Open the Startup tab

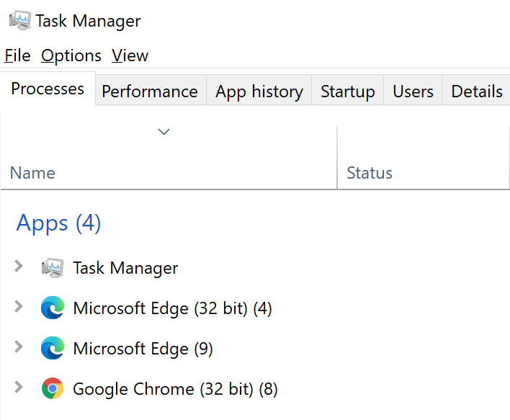click(x=348, y=91)
